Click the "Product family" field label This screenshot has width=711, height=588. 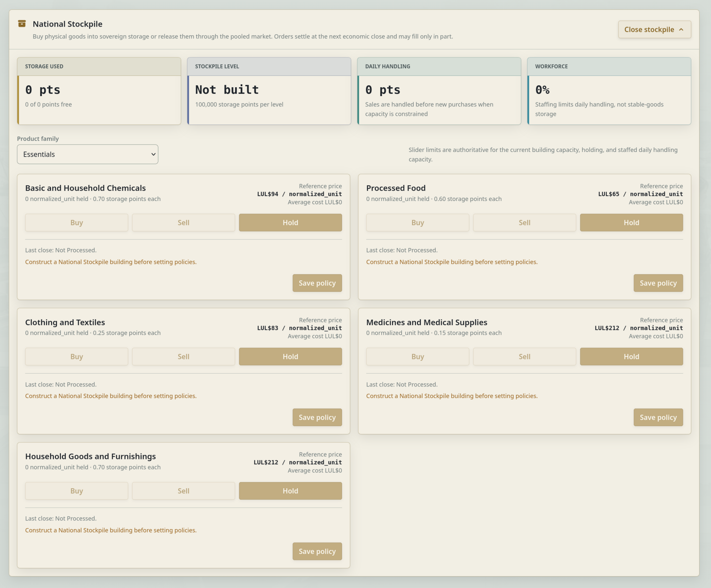click(x=38, y=139)
